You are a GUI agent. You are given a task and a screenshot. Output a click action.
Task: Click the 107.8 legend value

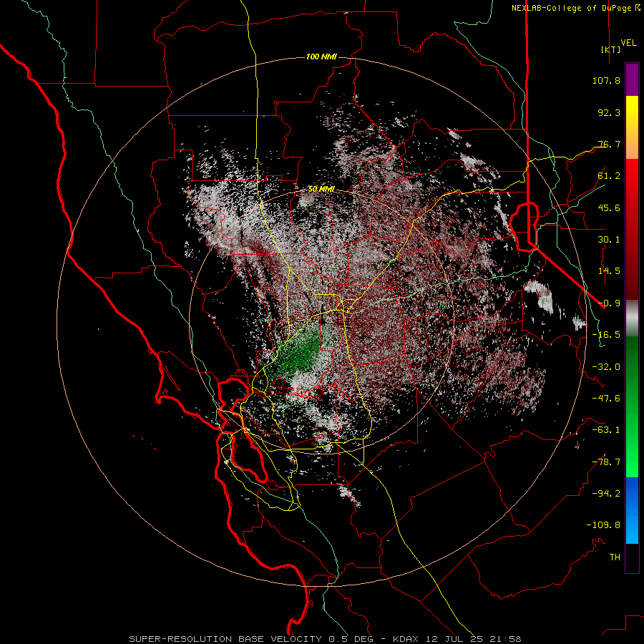point(606,80)
